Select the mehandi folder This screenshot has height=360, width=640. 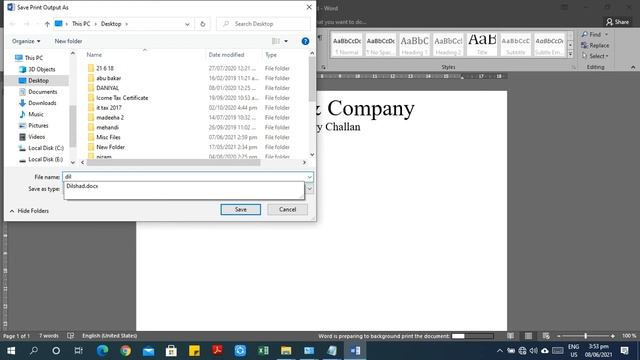[x=107, y=127]
